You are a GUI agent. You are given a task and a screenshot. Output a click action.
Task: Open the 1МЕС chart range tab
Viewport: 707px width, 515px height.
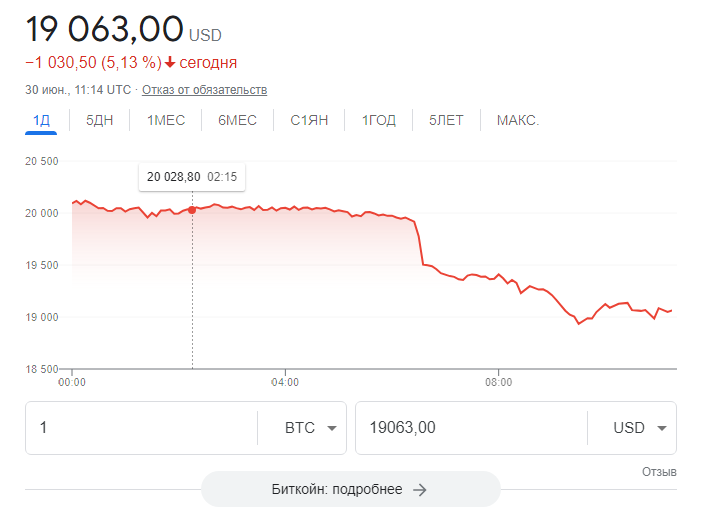166,120
